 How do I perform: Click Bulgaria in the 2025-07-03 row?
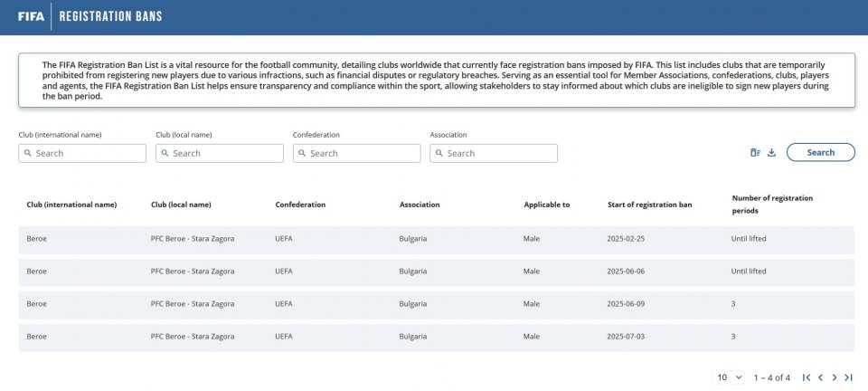pos(413,337)
